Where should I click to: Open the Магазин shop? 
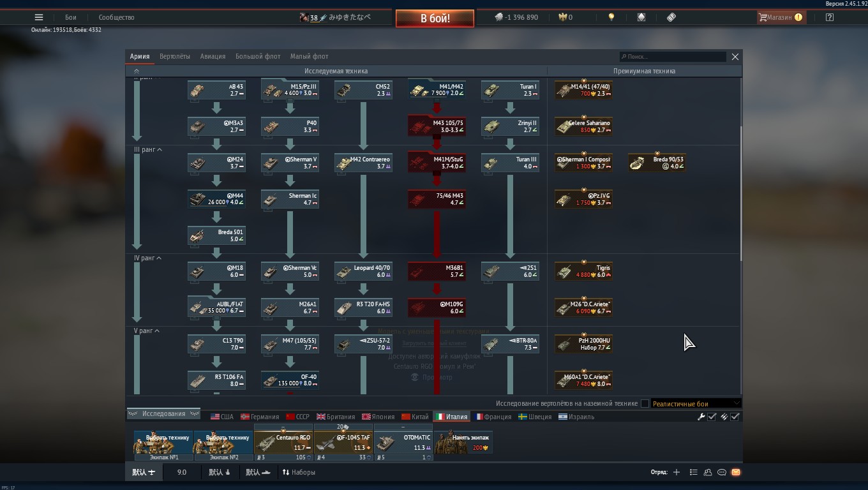(780, 18)
